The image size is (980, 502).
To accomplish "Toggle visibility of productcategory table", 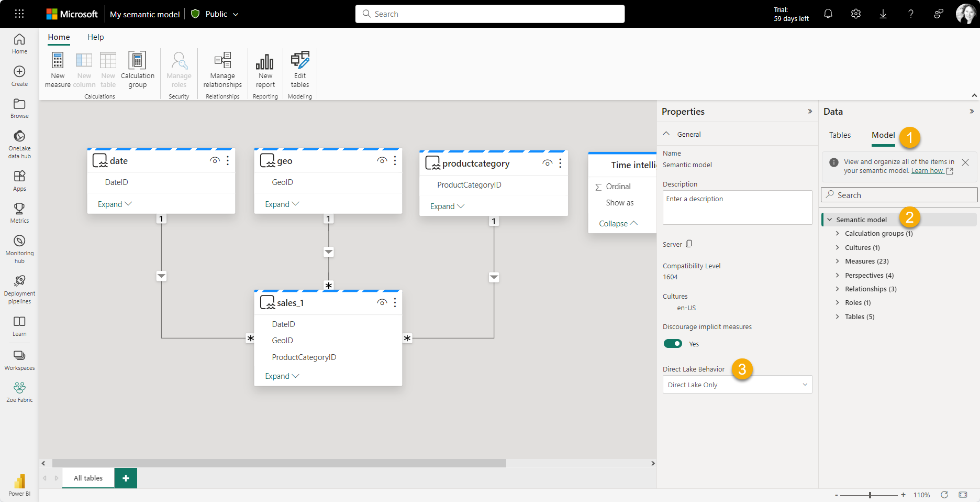I will pyautogui.click(x=548, y=163).
